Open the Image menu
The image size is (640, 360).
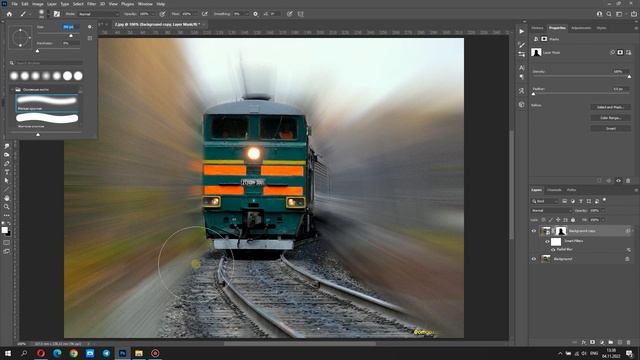click(x=38, y=4)
